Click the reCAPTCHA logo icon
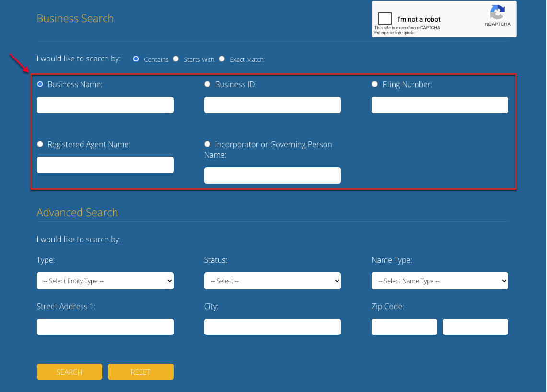 [498, 12]
